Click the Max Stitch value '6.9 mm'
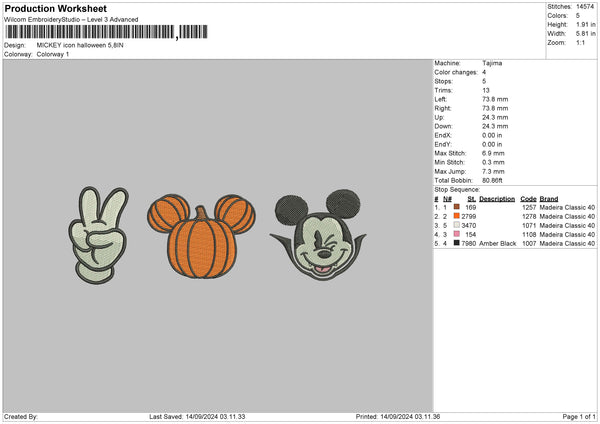Image resolution: width=600 pixels, height=424 pixels. (493, 153)
